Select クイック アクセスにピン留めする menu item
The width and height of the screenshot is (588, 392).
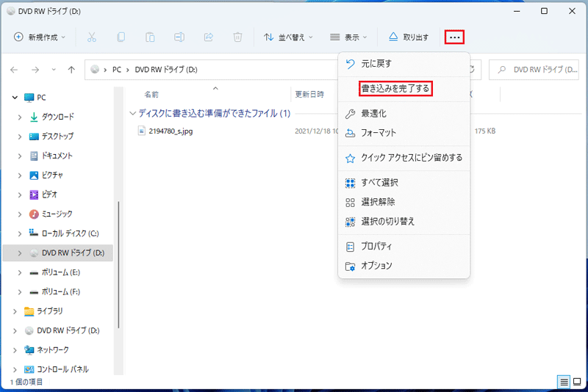[x=404, y=158]
